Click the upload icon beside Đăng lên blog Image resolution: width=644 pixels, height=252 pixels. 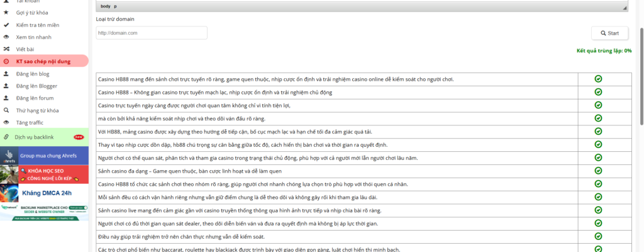tap(6, 74)
